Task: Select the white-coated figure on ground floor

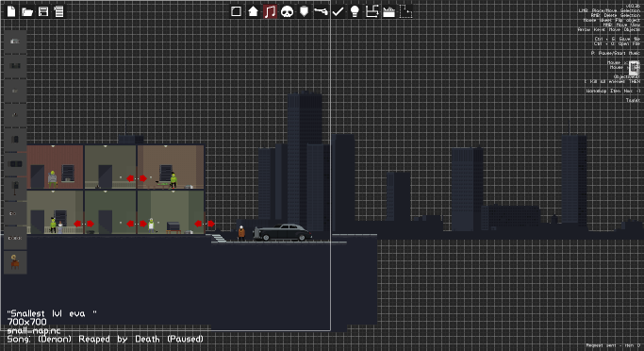Action: coord(151,226)
